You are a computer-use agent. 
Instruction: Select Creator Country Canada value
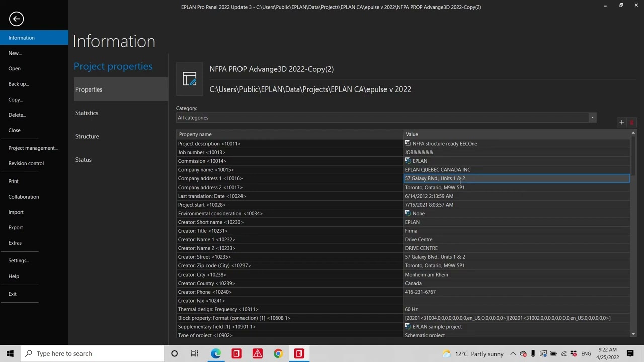tap(413, 283)
